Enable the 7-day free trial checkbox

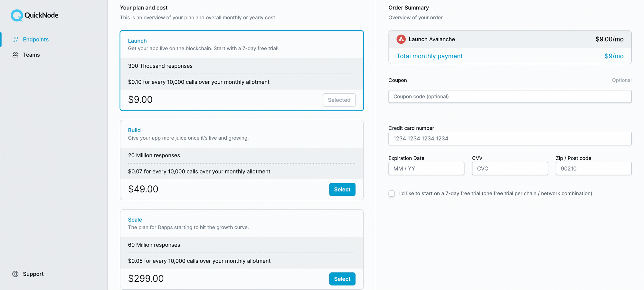pyautogui.click(x=392, y=193)
